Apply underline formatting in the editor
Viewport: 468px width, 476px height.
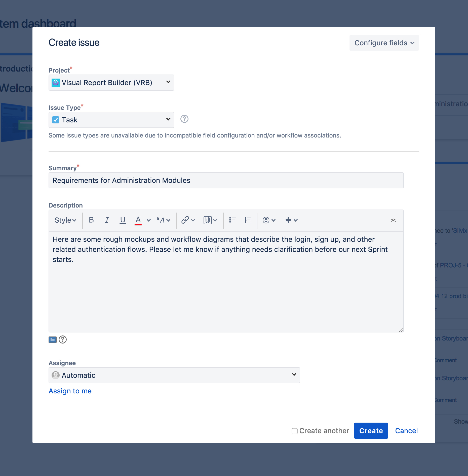click(x=123, y=220)
